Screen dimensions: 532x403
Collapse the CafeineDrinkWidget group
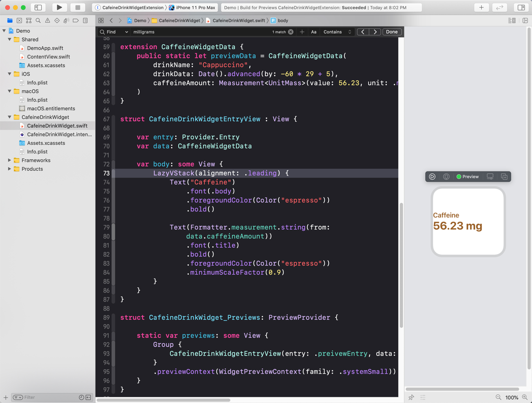point(9,117)
